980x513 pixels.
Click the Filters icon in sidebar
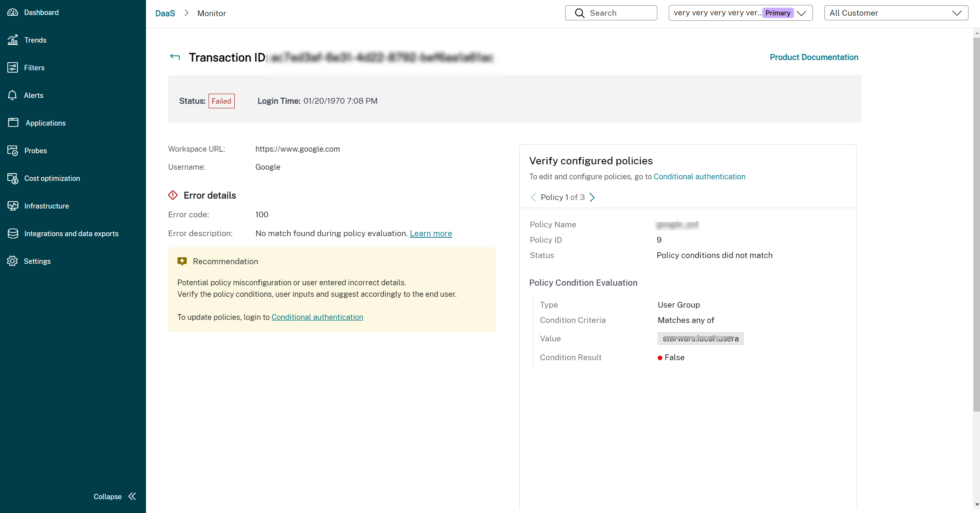click(13, 68)
